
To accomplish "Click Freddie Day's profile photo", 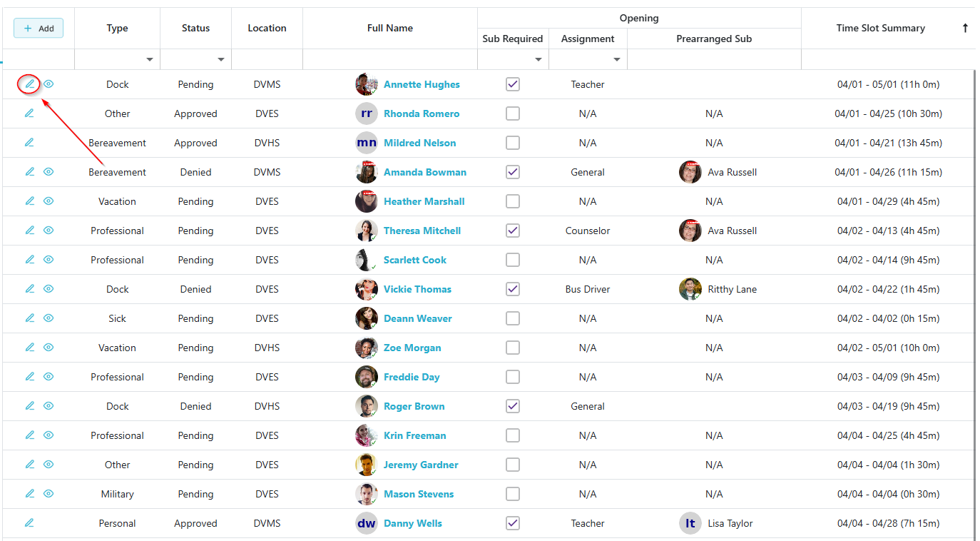I will pyautogui.click(x=367, y=377).
